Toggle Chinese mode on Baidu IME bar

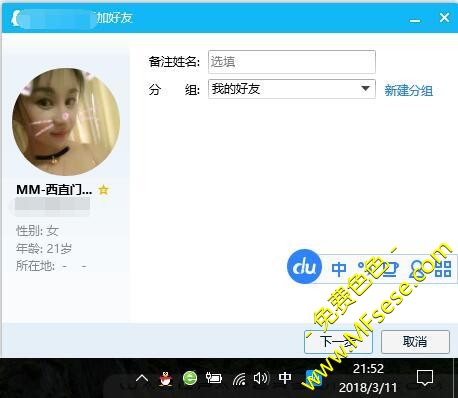[339, 269]
